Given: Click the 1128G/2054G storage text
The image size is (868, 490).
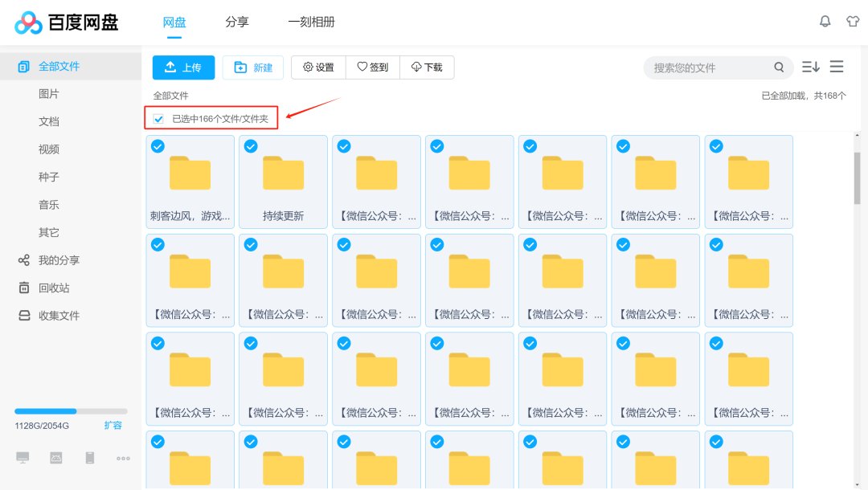Looking at the screenshot, I should [x=42, y=426].
